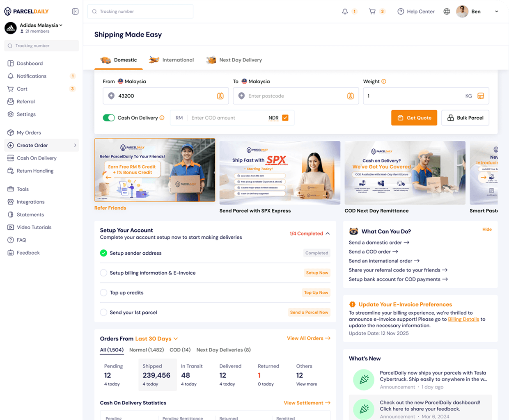Open the shopping cart icon in top bar

coord(372,11)
